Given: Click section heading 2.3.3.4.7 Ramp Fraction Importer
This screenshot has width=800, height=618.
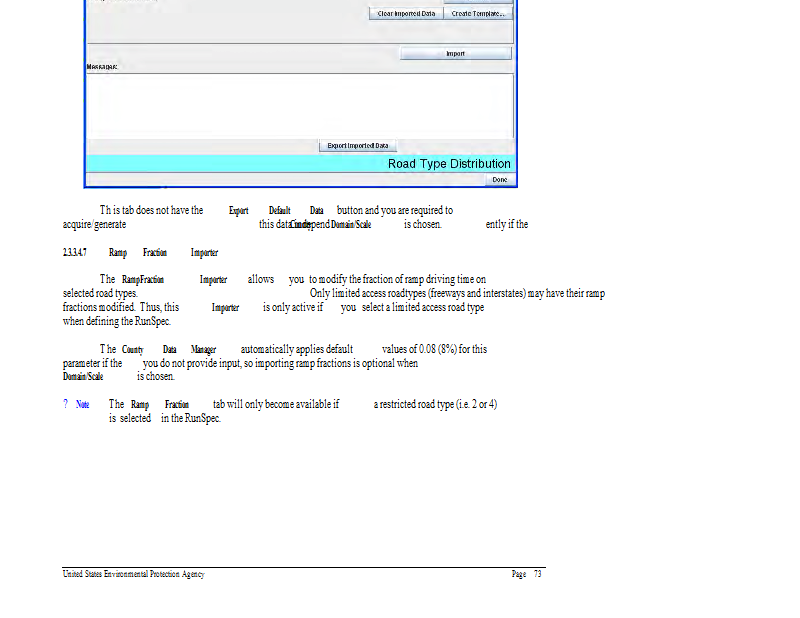Looking at the screenshot, I should 140,253.
